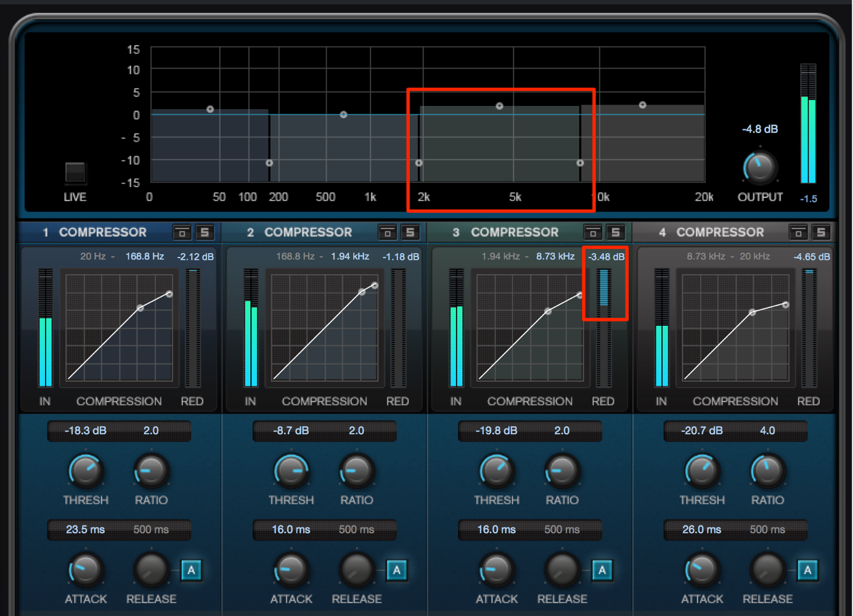Click the 23.5 ms attack value
Screen dimensions: 853x616
pyautogui.click(x=86, y=530)
